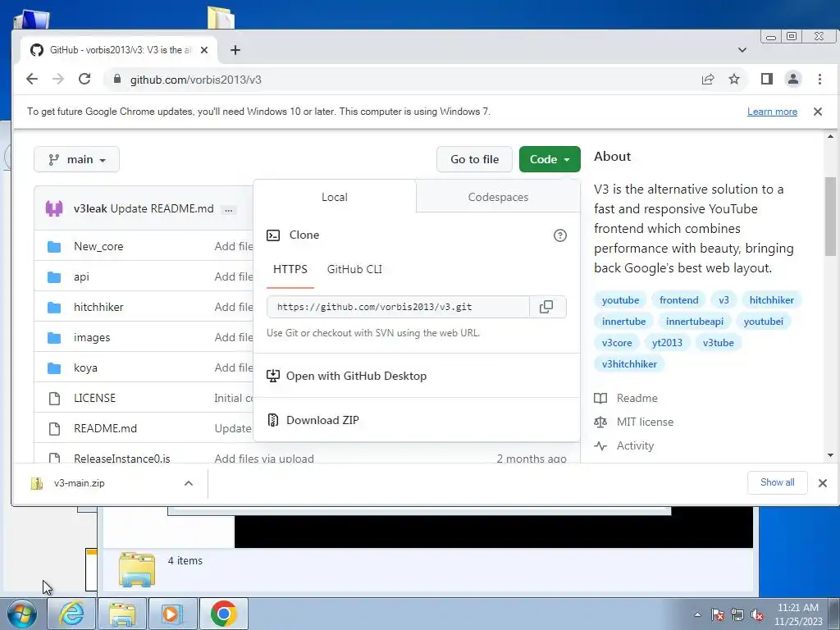Image resolution: width=840 pixels, height=630 pixels.
Task: Open the Windows Start menu
Action: tap(22, 614)
